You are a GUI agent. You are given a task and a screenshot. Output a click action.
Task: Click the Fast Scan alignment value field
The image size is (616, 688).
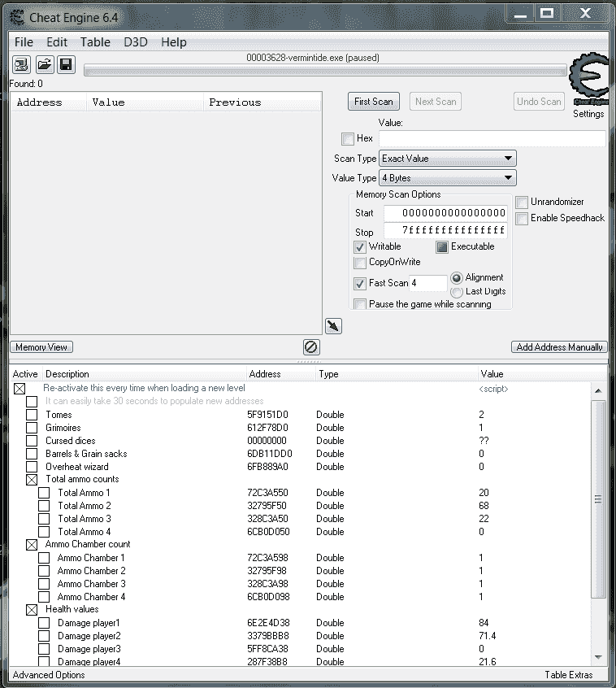pos(428,283)
